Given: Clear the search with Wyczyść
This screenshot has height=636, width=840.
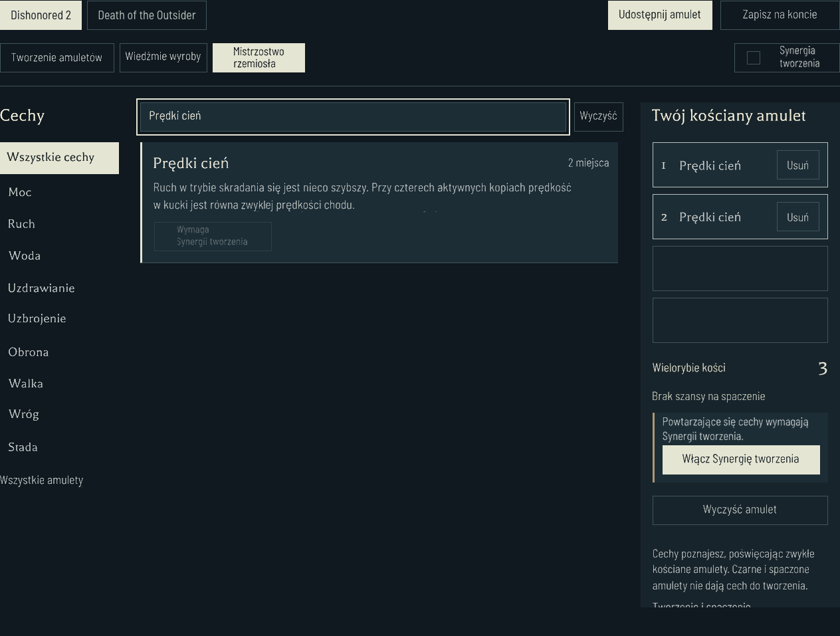Looking at the screenshot, I should tap(599, 116).
